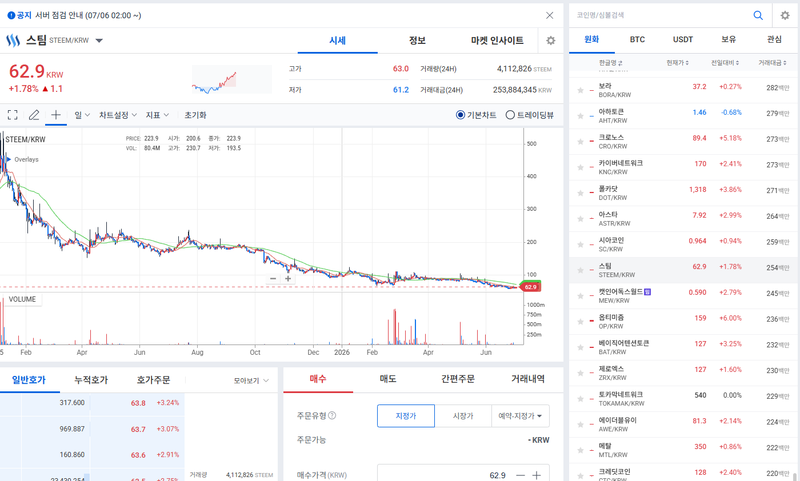Click the 초기화 reset button
800x481 pixels.
195,115
